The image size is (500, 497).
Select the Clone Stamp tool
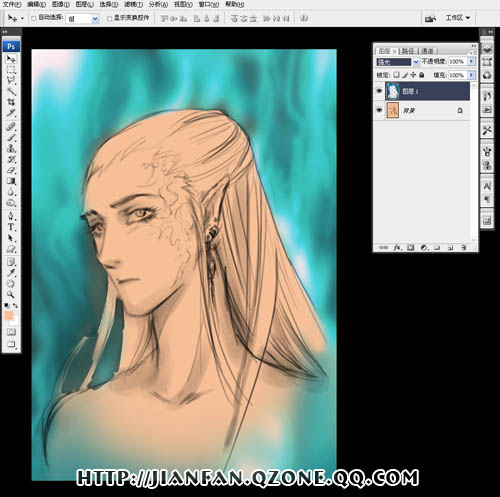(11, 148)
